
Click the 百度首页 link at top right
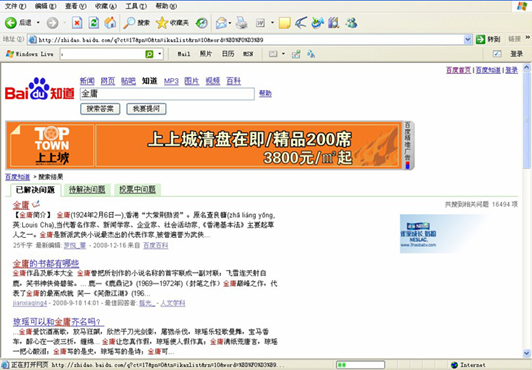458,70
